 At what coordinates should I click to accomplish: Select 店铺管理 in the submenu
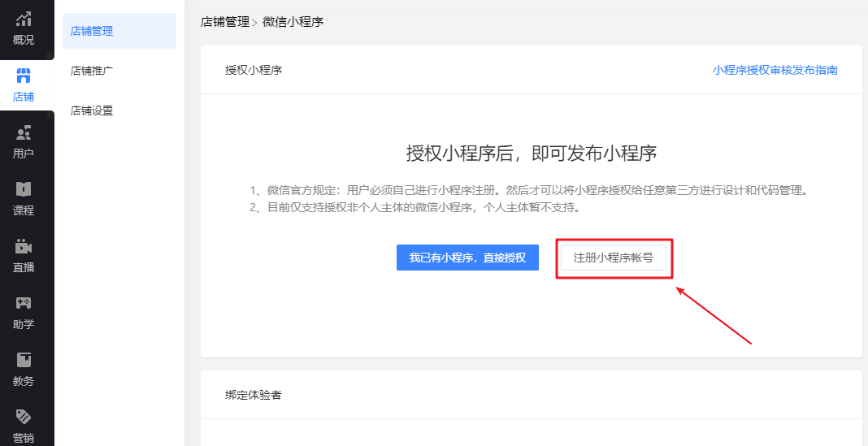coord(92,32)
